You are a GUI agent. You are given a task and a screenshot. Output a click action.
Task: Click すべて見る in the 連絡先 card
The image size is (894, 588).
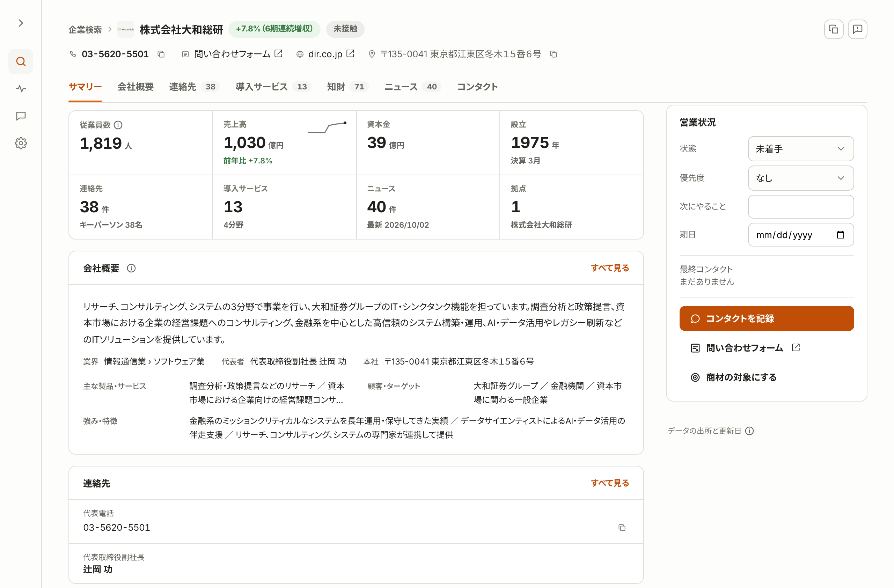pos(610,483)
